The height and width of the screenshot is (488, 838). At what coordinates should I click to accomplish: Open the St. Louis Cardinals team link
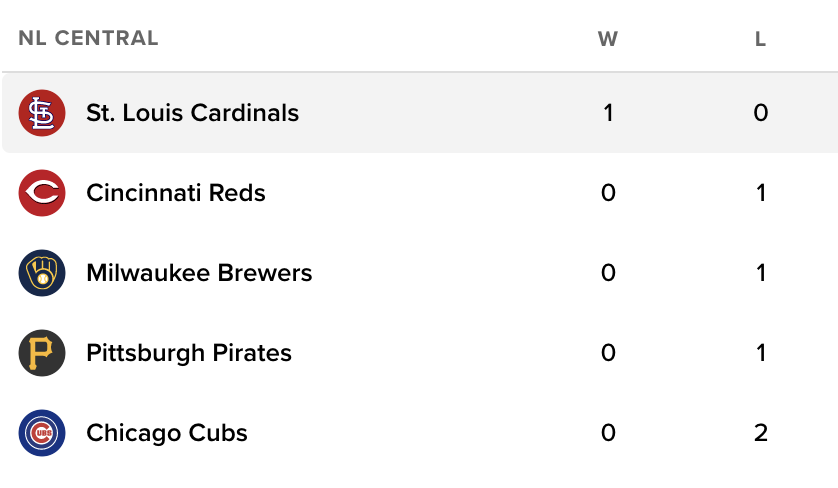pyautogui.click(x=192, y=113)
